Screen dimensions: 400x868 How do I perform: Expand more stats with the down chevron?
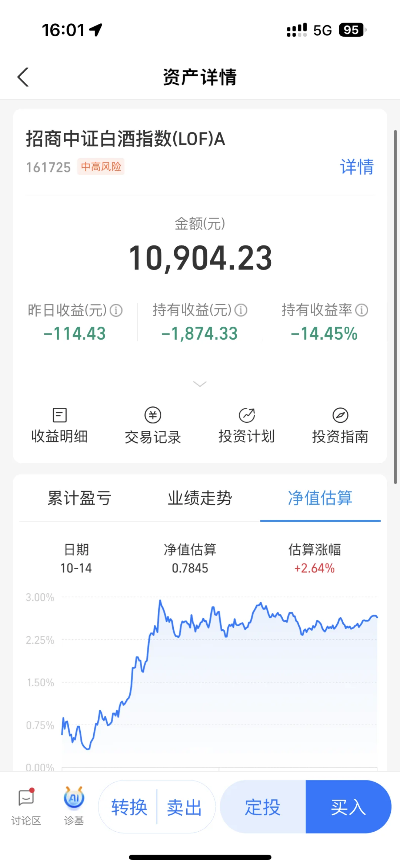tap(200, 384)
